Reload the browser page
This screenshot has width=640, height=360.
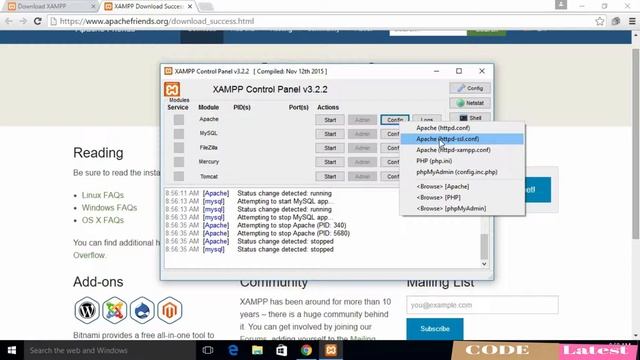tap(38, 21)
